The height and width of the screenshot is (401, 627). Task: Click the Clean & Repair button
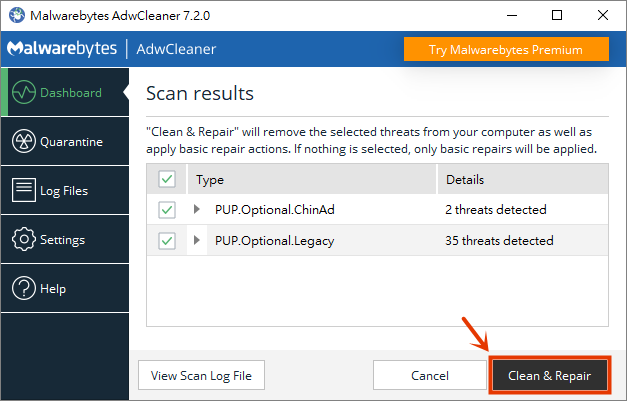pos(549,375)
